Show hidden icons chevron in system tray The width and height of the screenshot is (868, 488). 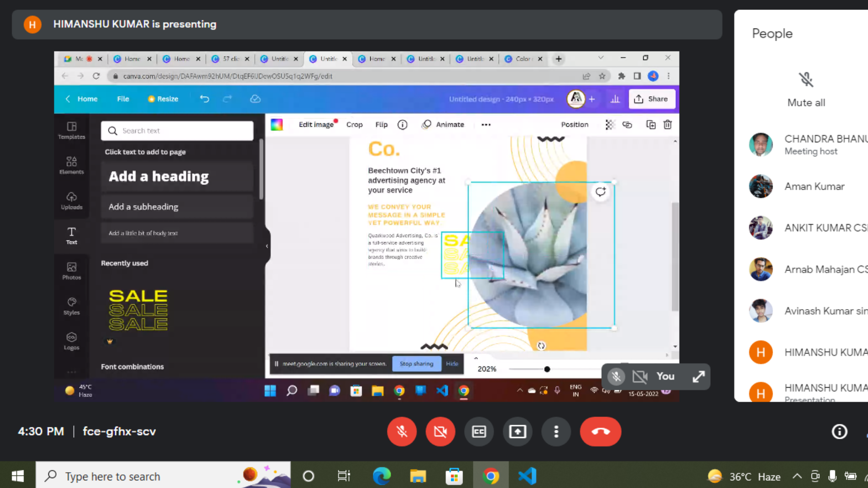coord(797,476)
